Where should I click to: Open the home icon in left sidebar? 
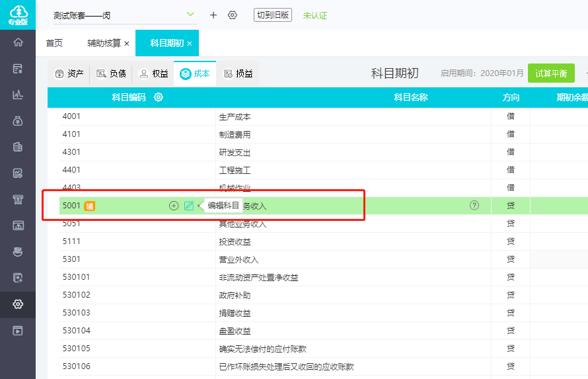(18, 42)
